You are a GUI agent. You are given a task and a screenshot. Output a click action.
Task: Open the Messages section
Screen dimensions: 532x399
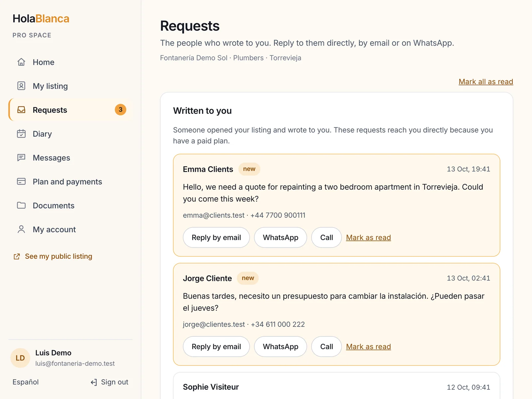(x=70, y=158)
